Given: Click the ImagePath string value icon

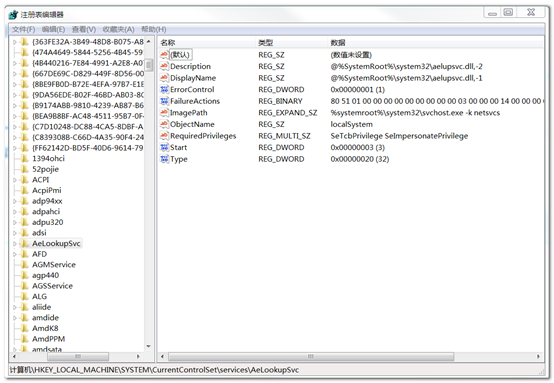Looking at the screenshot, I should (164, 113).
